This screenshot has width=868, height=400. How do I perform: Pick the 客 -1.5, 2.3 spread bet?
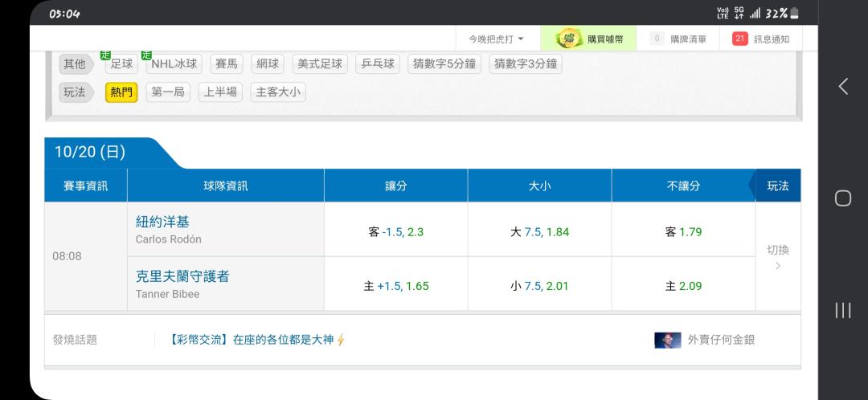tap(395, 232)
